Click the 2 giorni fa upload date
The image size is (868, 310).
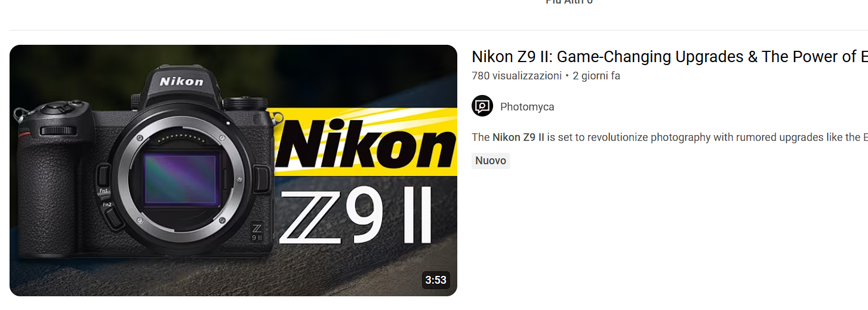click(596, 76)
